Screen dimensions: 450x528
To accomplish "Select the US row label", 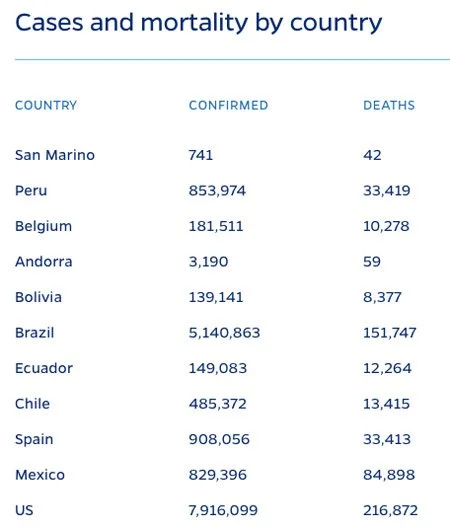I will (x=24, y=510).
